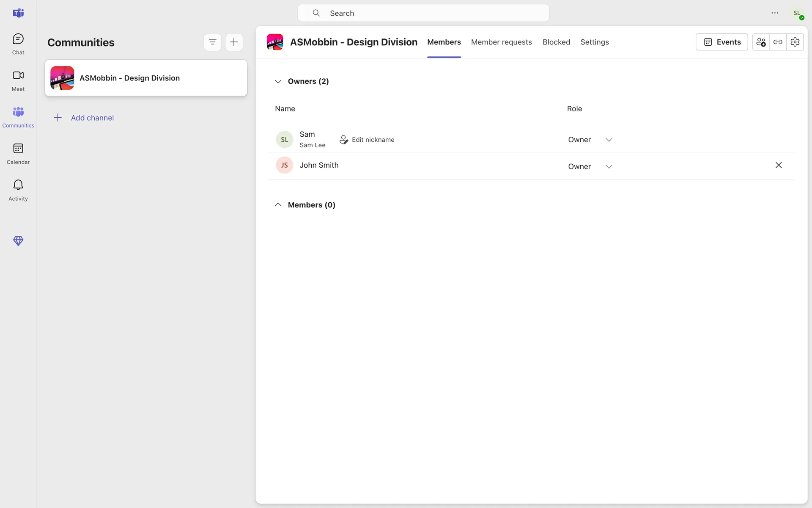812x508 pixels.
Task: Switch to the Blocked tab
Action: 556,42
